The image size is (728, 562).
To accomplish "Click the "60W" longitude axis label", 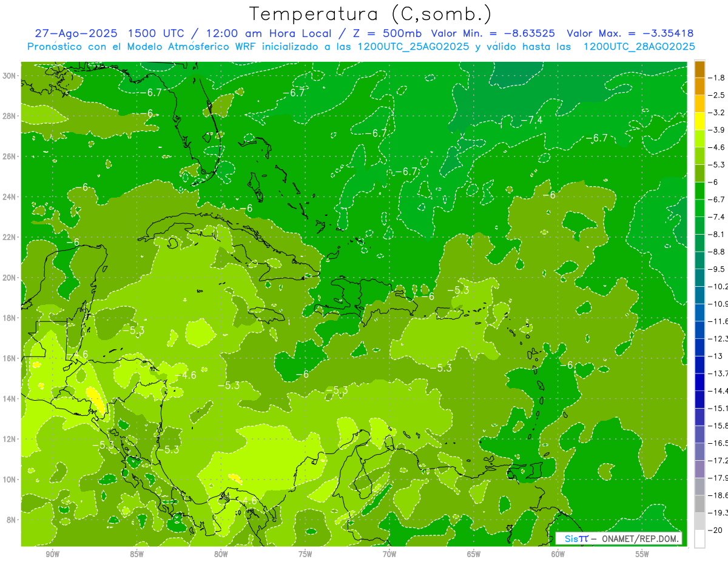I will (558, 554).
